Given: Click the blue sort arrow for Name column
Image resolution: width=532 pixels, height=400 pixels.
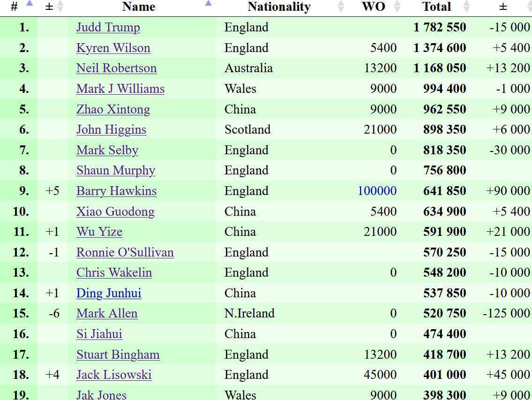Looking at the screenshot, I should click(x=209, y=4).
